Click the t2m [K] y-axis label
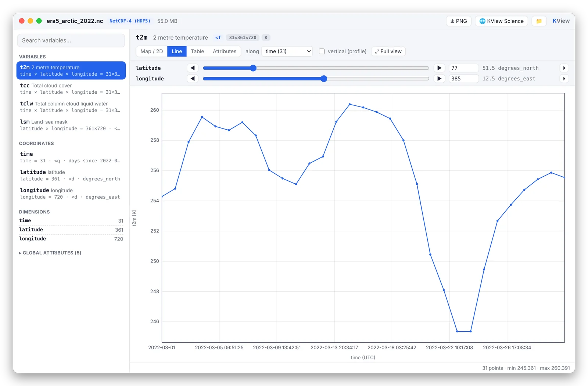The image size is (588, 386). (134, 218)
